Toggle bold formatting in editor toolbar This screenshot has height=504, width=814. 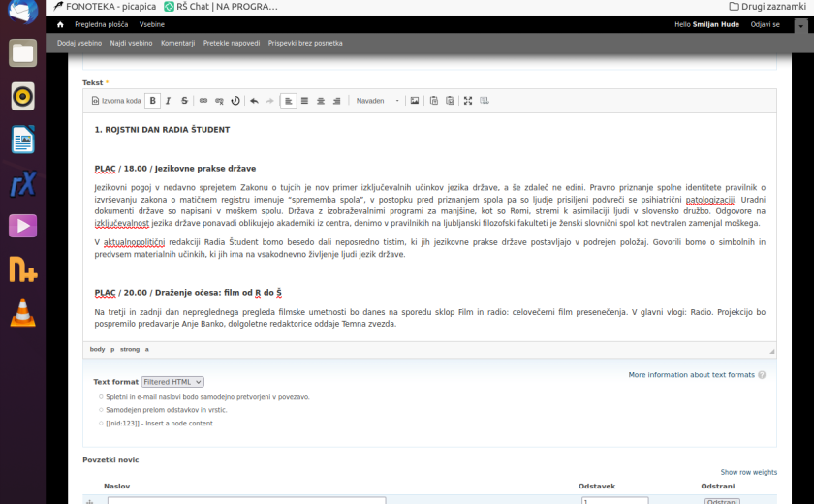coord(153,101)
